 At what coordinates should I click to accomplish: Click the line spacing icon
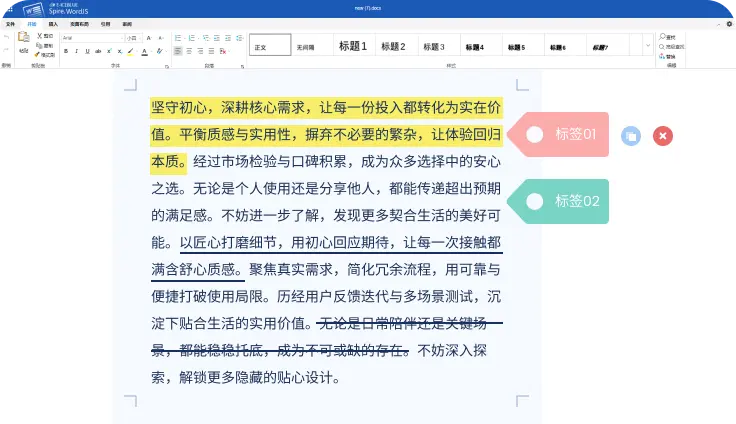point(239,38)
